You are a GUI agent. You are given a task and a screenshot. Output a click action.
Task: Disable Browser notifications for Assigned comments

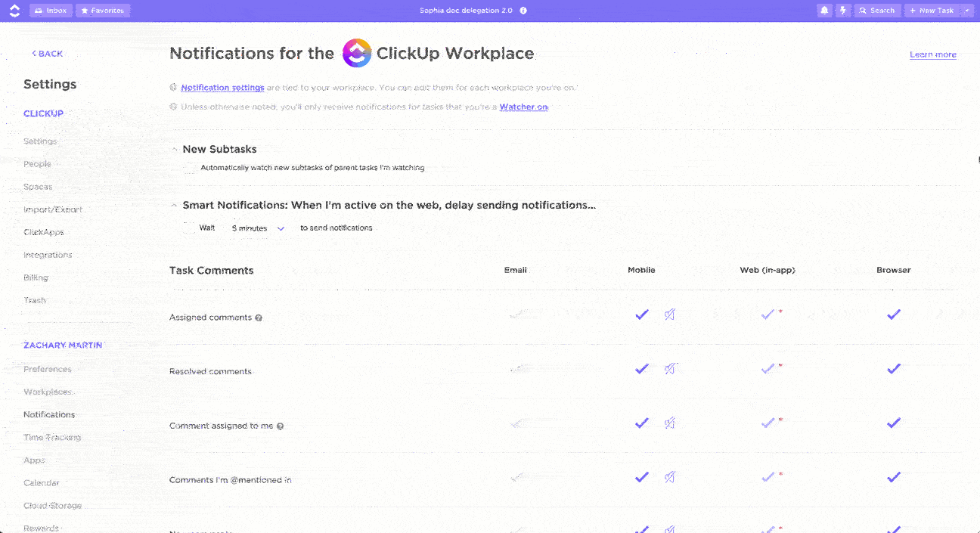click(894, 315)
